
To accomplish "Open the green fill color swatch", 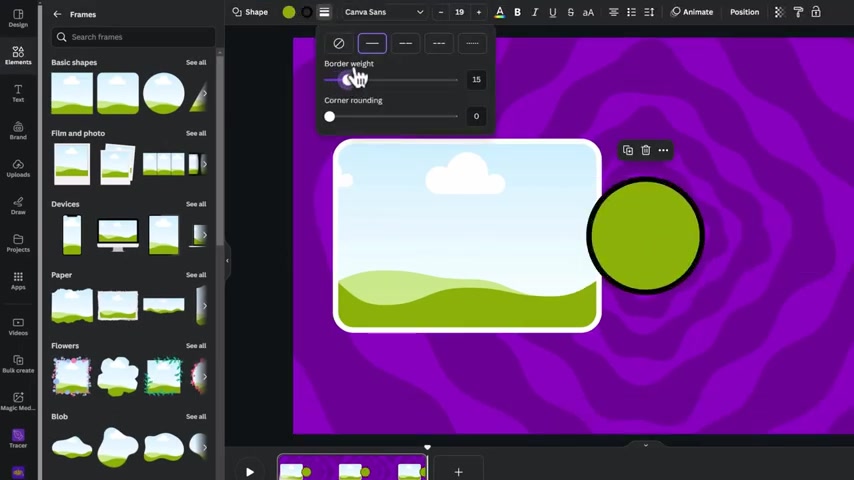I will coord(289,12).
